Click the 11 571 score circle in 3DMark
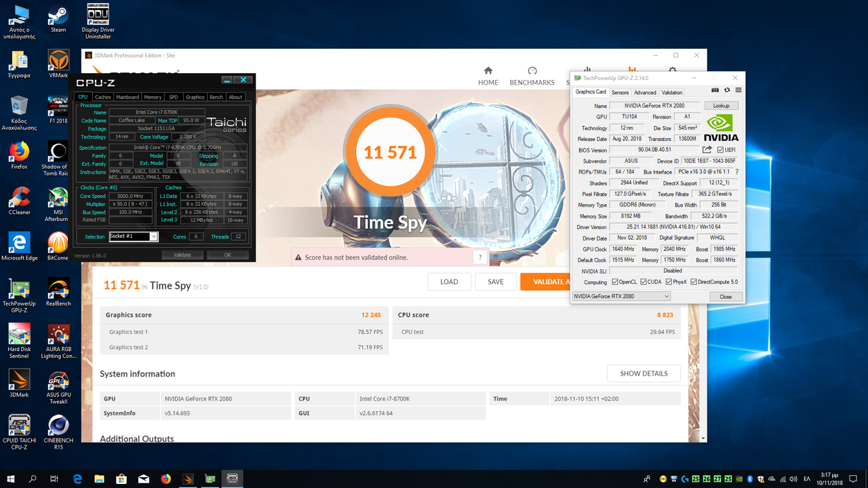 (x=390, y=152)
